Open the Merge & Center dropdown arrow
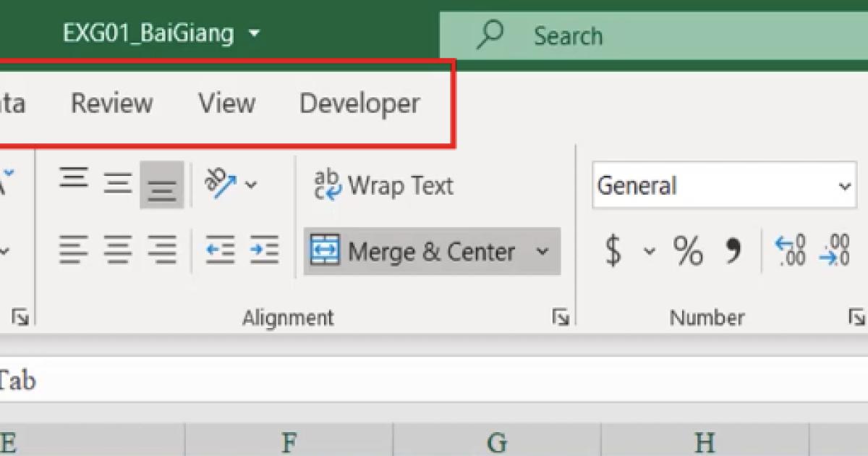The width and height of the screenshot is (868, 456). point(543,252)
